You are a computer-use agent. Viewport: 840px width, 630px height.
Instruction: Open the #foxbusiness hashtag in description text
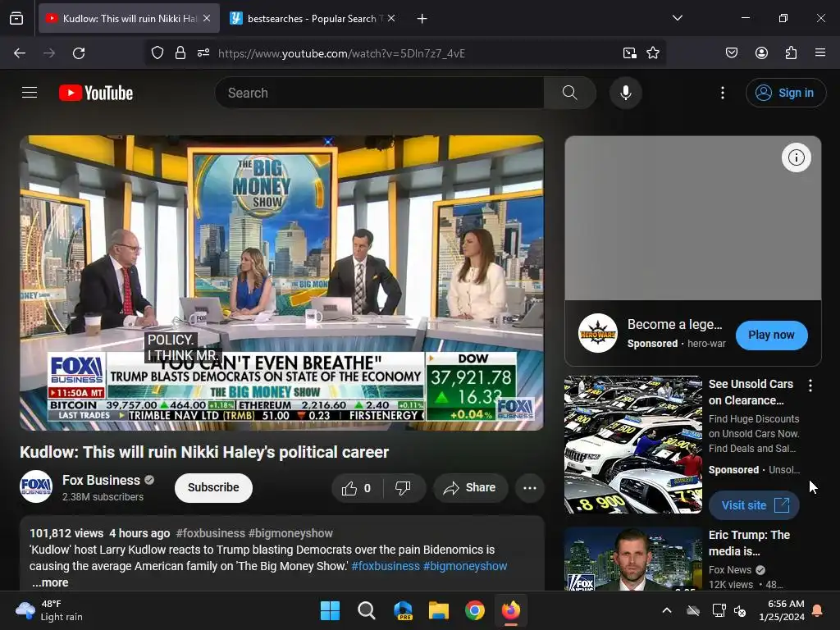point(386,566)
